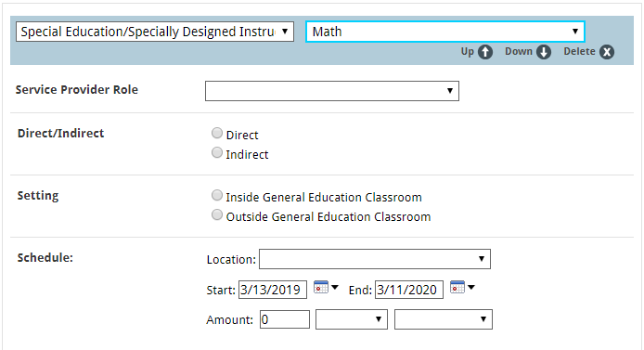Open the Math subject dropdown
644x350 pixels.
(445, 32)
